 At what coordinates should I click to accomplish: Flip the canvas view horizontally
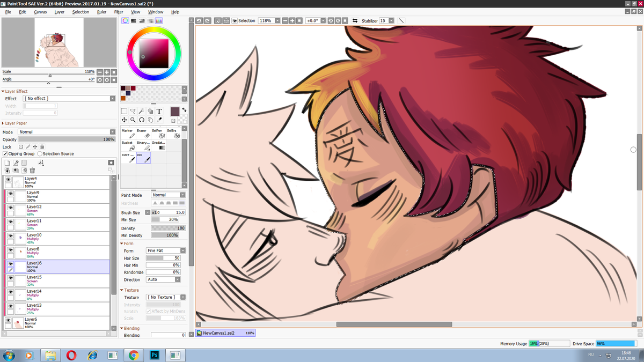(x=355, y=20)
